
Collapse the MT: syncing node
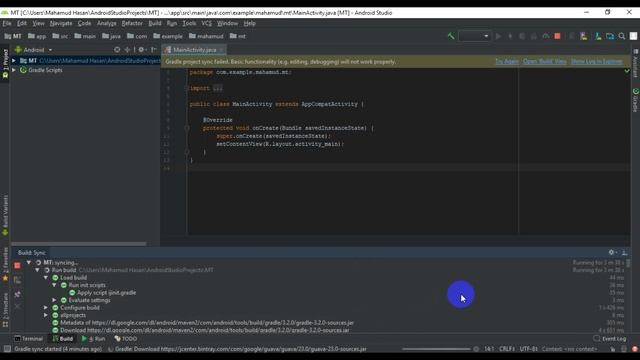29,262
